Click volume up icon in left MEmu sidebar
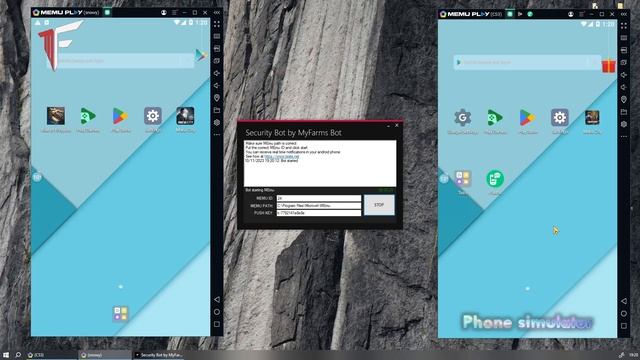This screenshot has width=640, height=360. point(217,73)
